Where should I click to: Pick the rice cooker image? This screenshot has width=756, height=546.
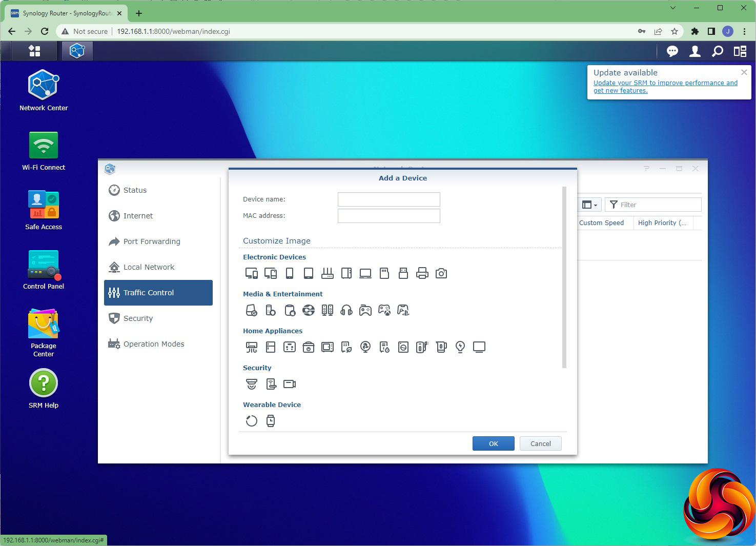coord(309,347)
